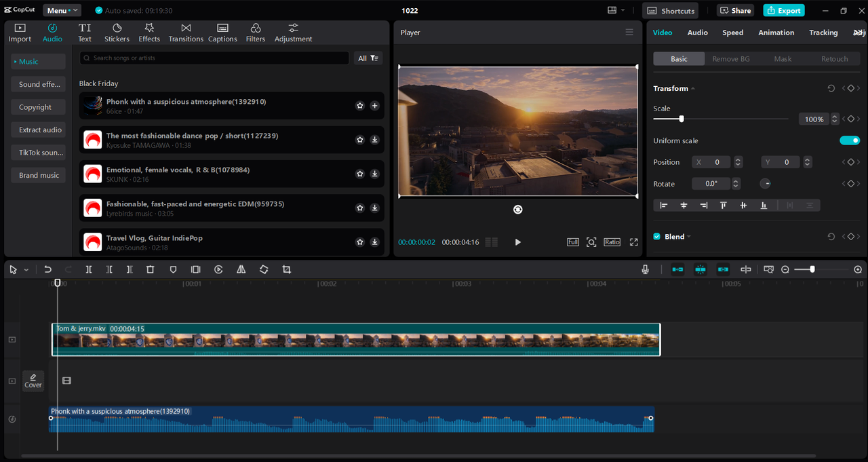Select the Delete clip icon in timeline toolbar
The width and height of the screenshot is (868, 462).
tap(151, 269)
